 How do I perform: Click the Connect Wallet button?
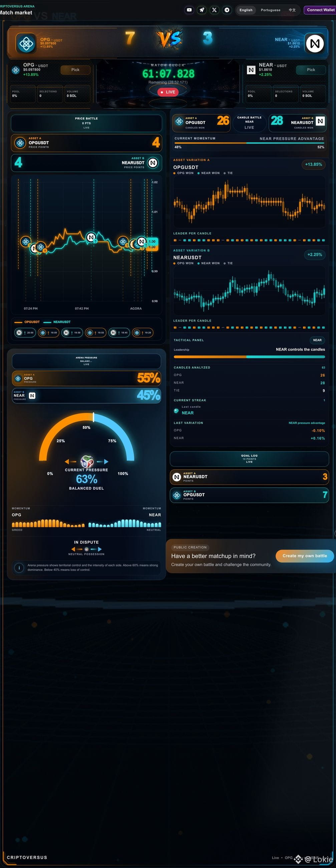(x=320, y=10)
